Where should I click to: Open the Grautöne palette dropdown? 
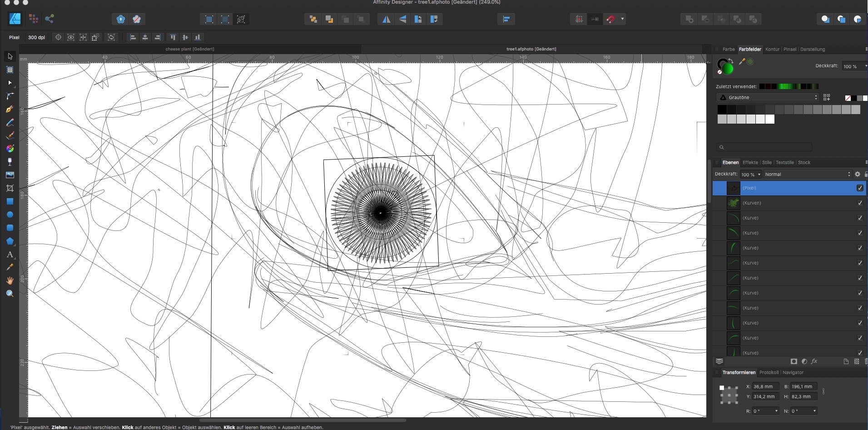tap(768, 97)
